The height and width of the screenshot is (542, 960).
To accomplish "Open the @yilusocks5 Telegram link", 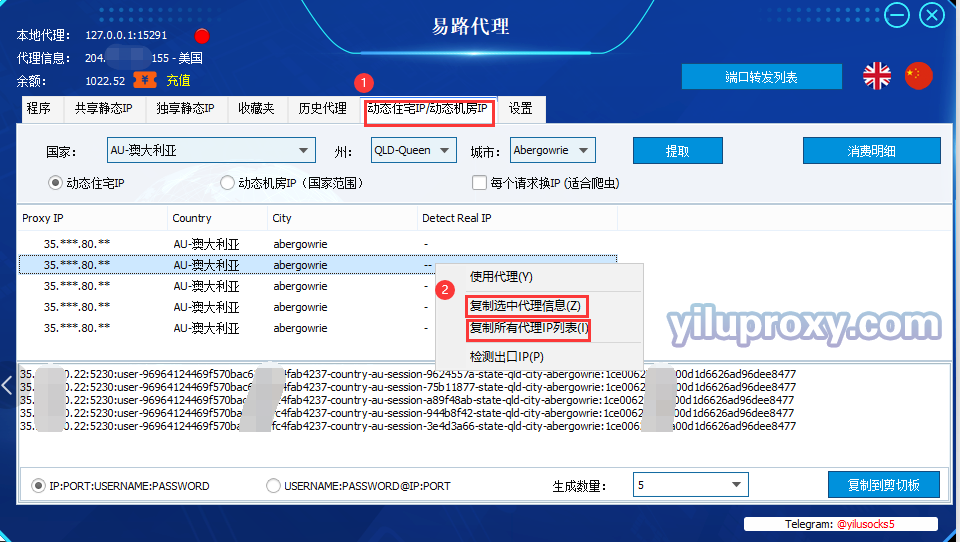I will [x=866, y=524].
